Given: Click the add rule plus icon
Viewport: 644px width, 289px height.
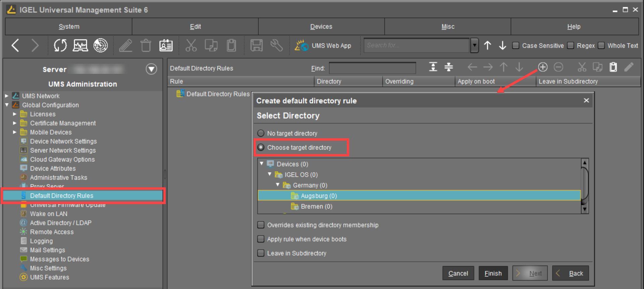Looking at the screenshot, I should pyautogui.click(x=543, y=67).
